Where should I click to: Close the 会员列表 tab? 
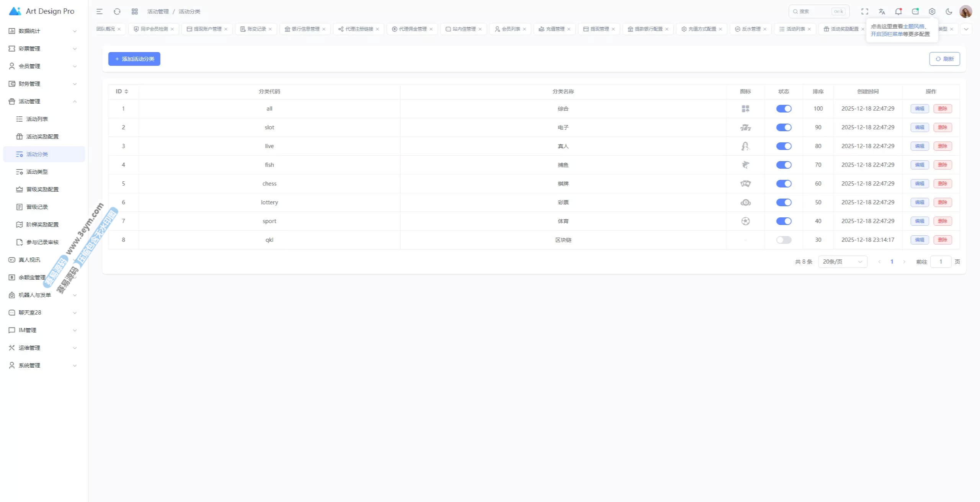[524, 29]
